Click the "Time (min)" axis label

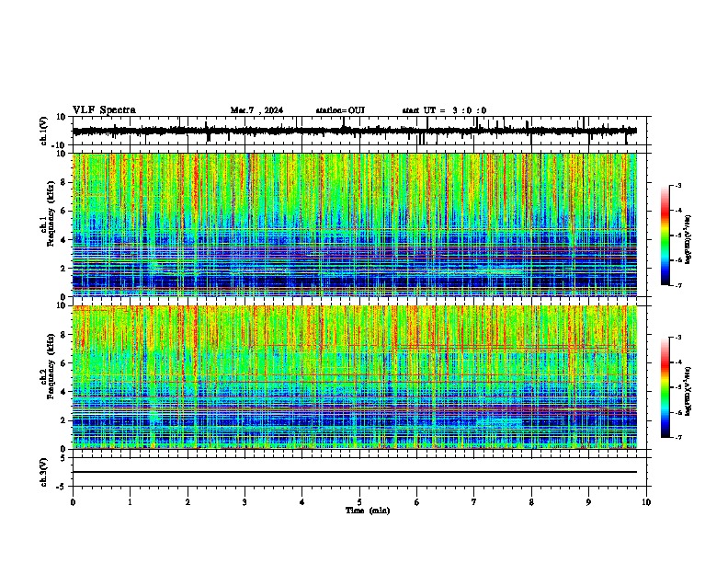click(x=368, y=511)
